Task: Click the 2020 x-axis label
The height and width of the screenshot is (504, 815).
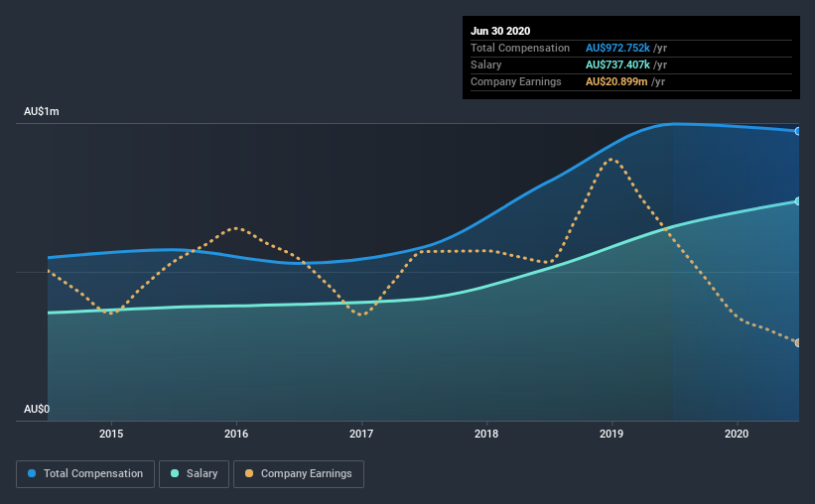Action: point(737,434)
